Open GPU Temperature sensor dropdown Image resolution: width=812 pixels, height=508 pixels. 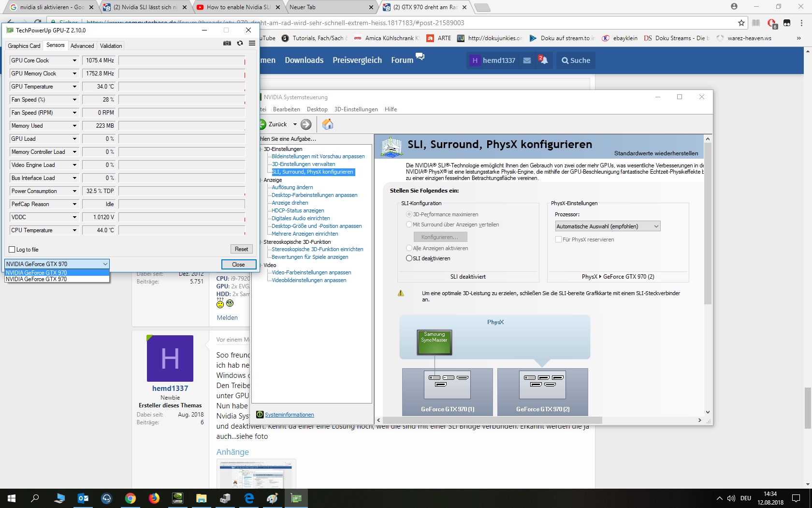pyautogui.click(x=74, y=87)
